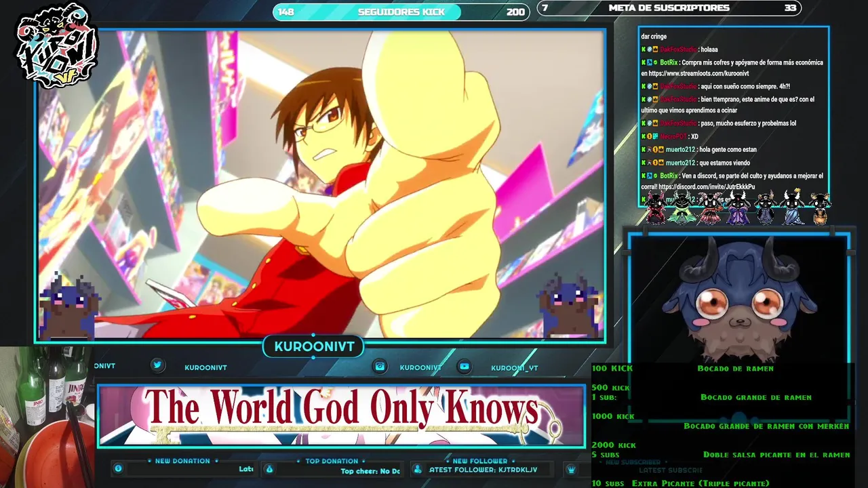Click the green Kick badge beside NecroPOT
This screenshot has width=868, height=488.
click(644, 136)
